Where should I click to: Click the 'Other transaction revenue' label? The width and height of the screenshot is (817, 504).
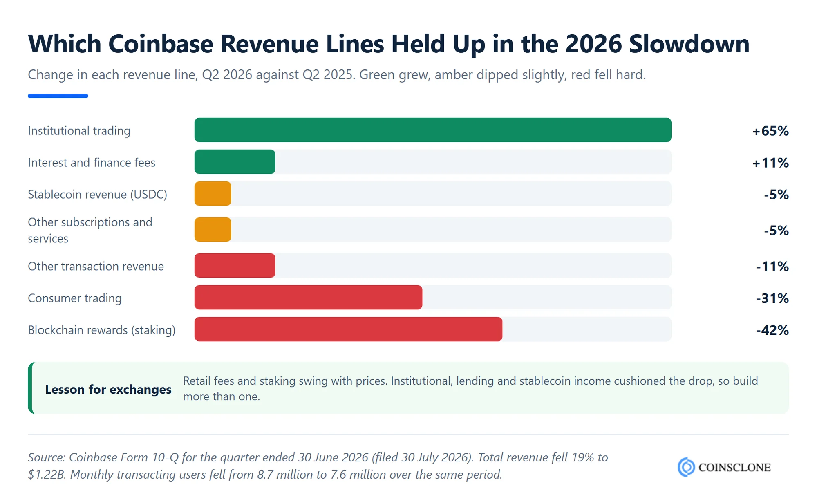point(96,267)
